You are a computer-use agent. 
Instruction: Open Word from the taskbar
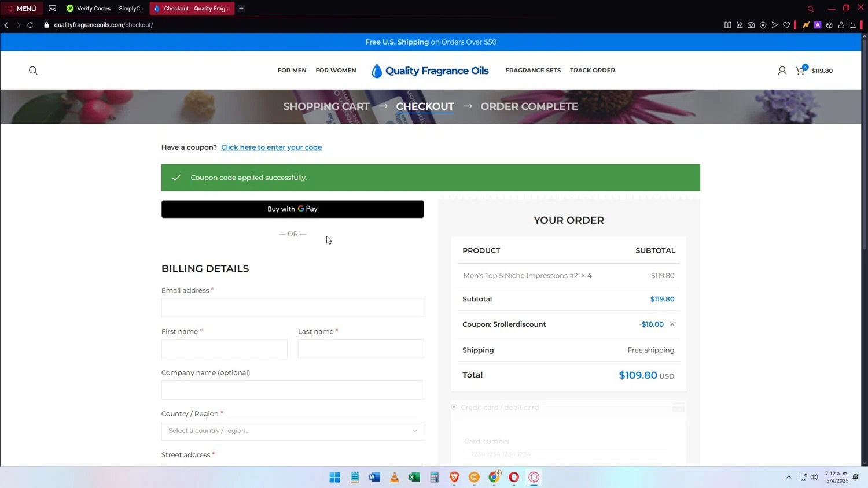click(x=374, y=477)
